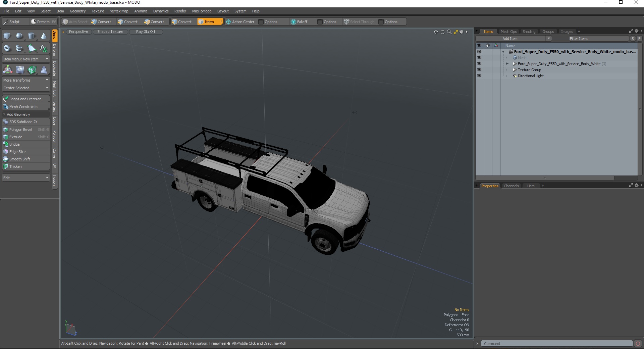This screenshot has height=349, width=644.
Task: Select the Text tool icon
Action: point(44,48)
